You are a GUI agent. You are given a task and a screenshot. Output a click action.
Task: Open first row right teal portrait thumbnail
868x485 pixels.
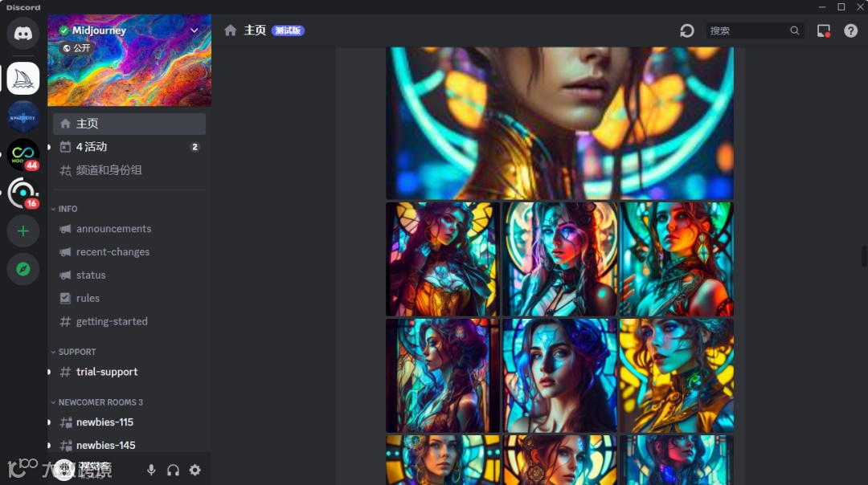point(677,259)
